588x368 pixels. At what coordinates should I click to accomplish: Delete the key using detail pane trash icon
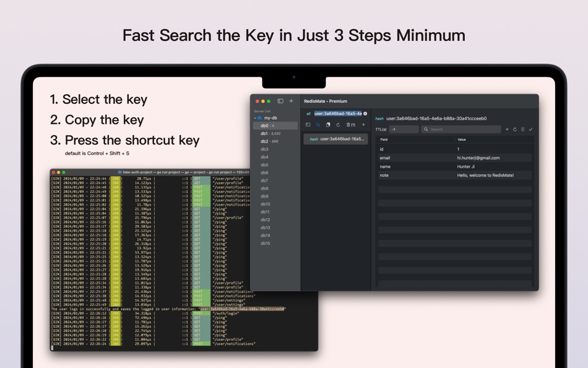tap(523, 129)
